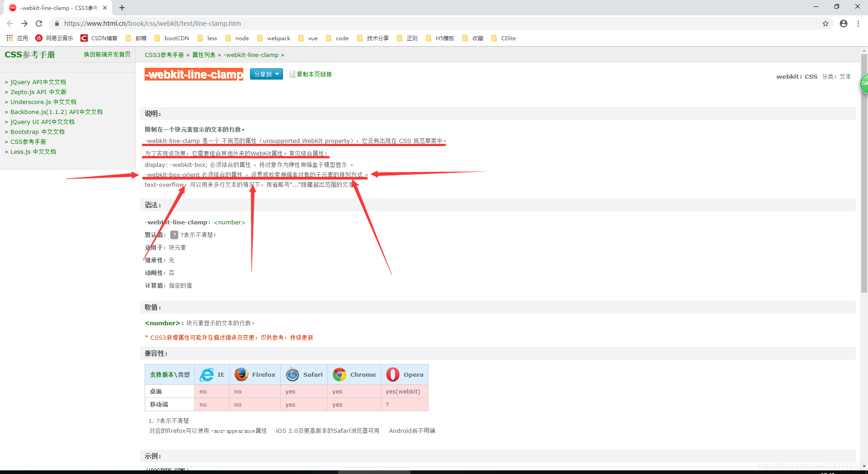View site security lock info
868x474 pixels.
coord(57,24)
